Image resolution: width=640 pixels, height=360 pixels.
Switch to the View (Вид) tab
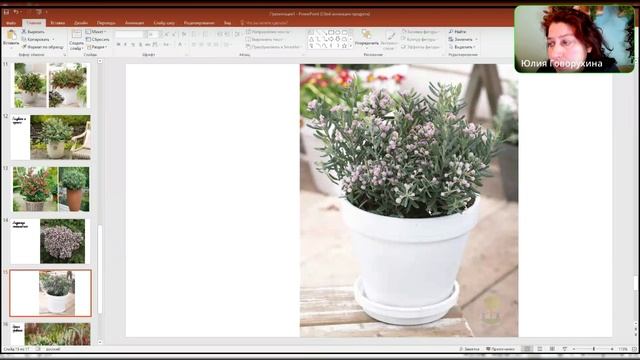227,23
